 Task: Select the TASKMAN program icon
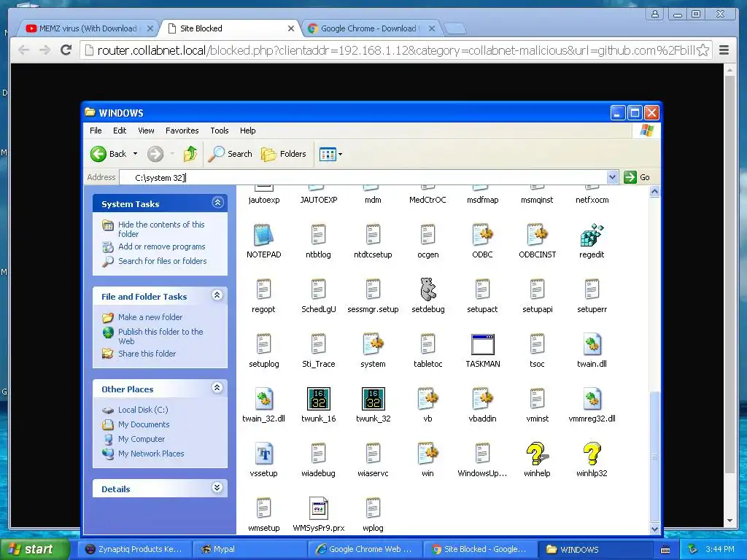click(483, 344)
